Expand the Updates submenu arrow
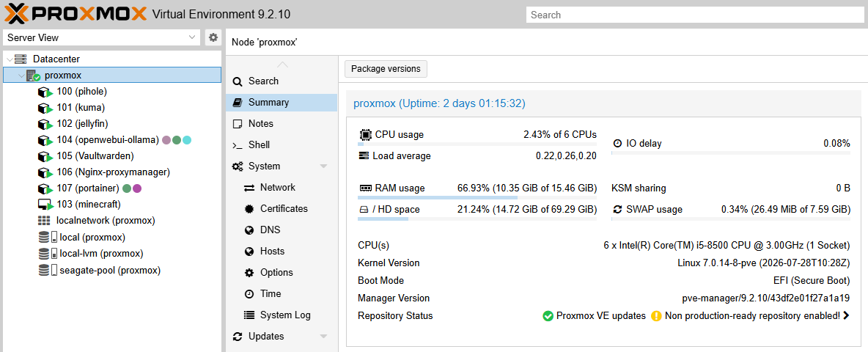 tap(324, 337)
